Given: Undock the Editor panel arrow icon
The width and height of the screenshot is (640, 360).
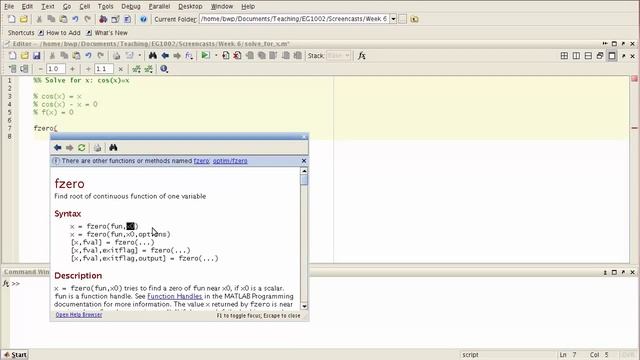Looking at the screenshot, I should [x=623, y=44].
